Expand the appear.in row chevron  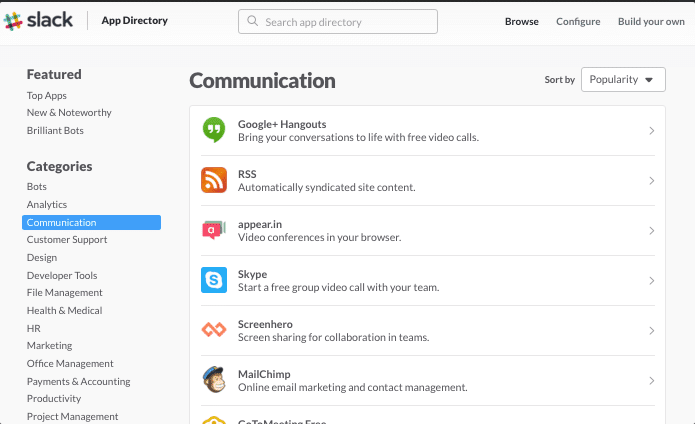click(652, 231)
